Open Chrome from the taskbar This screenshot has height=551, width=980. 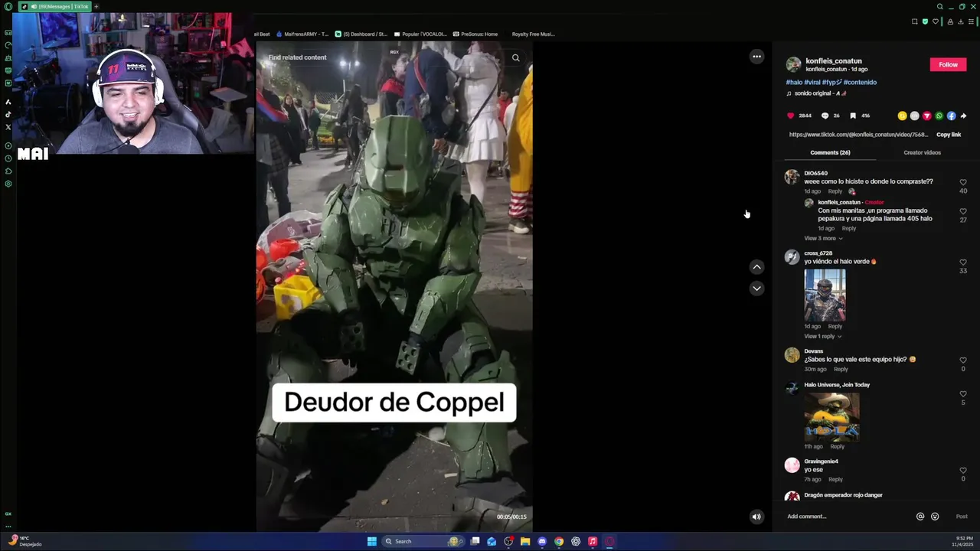click(559, 541)
